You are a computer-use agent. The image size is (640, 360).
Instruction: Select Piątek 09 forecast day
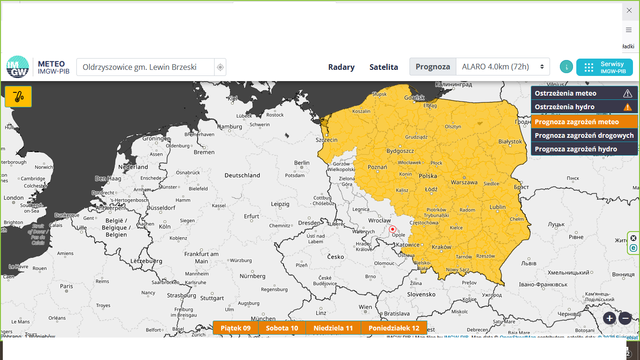tap(236, 328)
